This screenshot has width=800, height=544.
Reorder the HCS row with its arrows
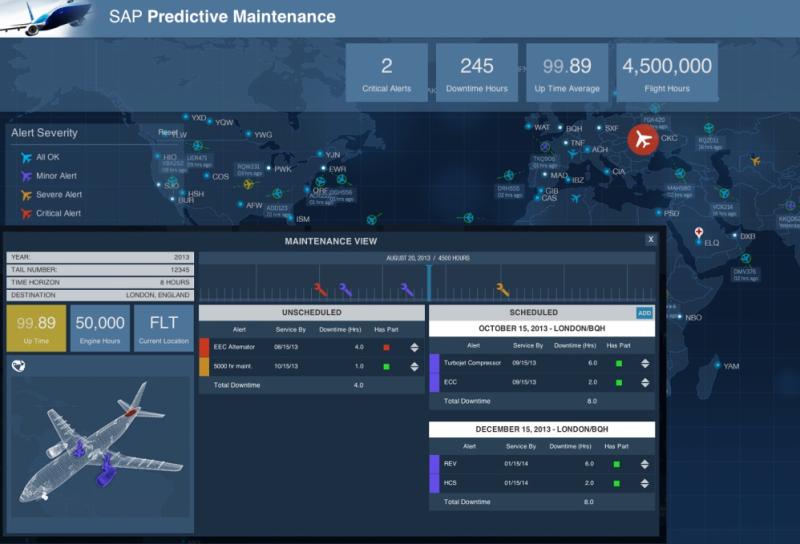[x=644, y=483]
